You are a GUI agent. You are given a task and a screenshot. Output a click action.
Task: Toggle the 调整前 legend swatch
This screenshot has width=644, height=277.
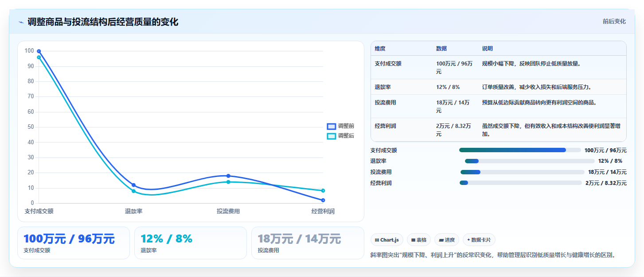point(332,126)
